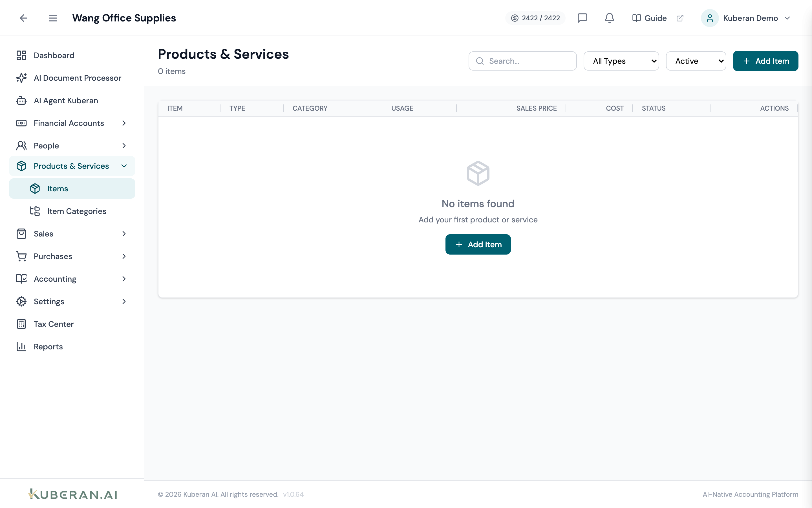Click the Purchases cart icon
This screenshot has height=508, width=812.
pos(21,256)
